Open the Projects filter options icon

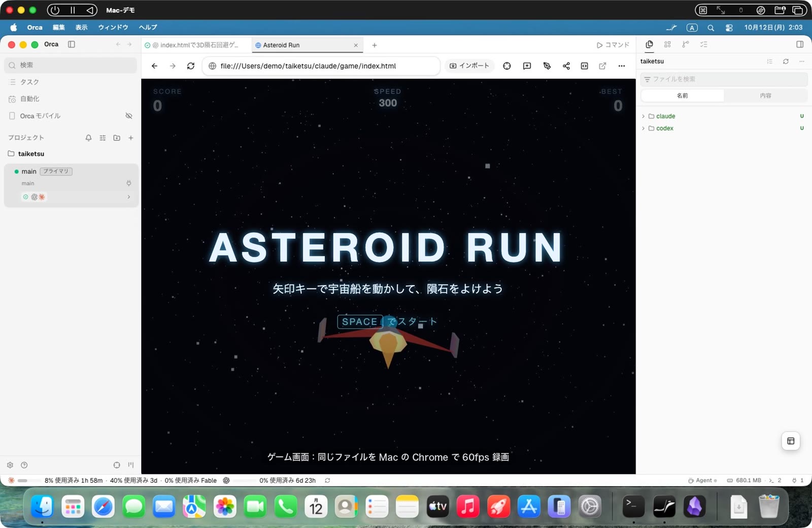[x=103, y=138]
